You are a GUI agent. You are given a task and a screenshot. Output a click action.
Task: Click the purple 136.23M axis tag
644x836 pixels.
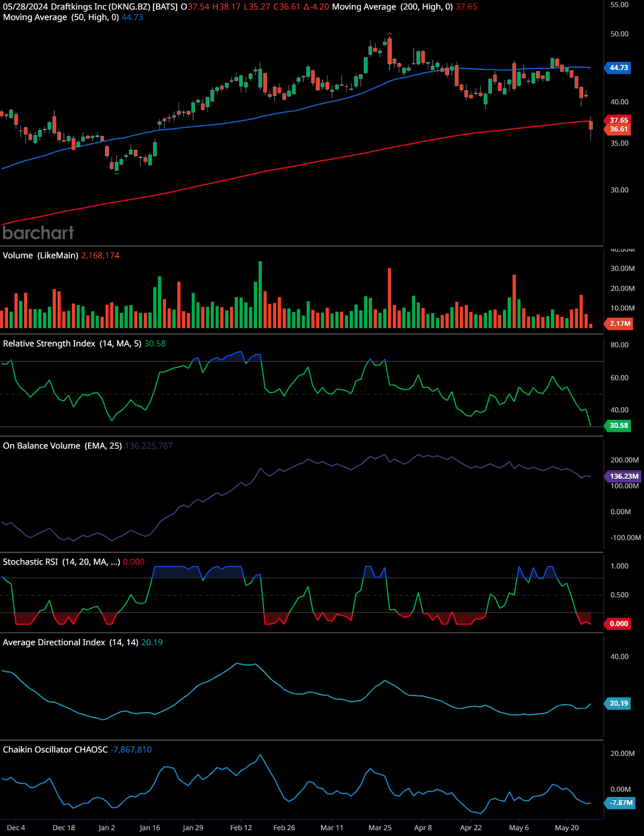pyautogui.click(x=623, y=477)
